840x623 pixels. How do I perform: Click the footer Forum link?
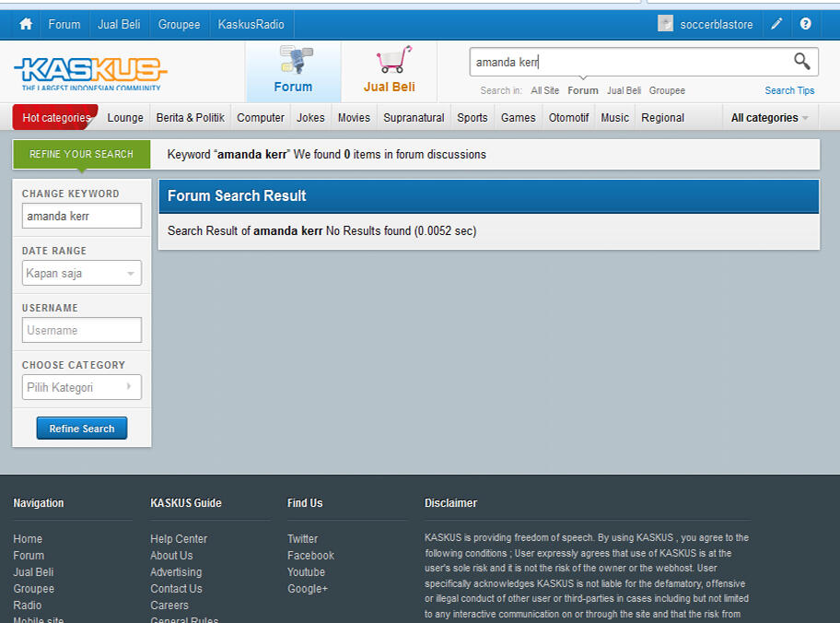29,556
